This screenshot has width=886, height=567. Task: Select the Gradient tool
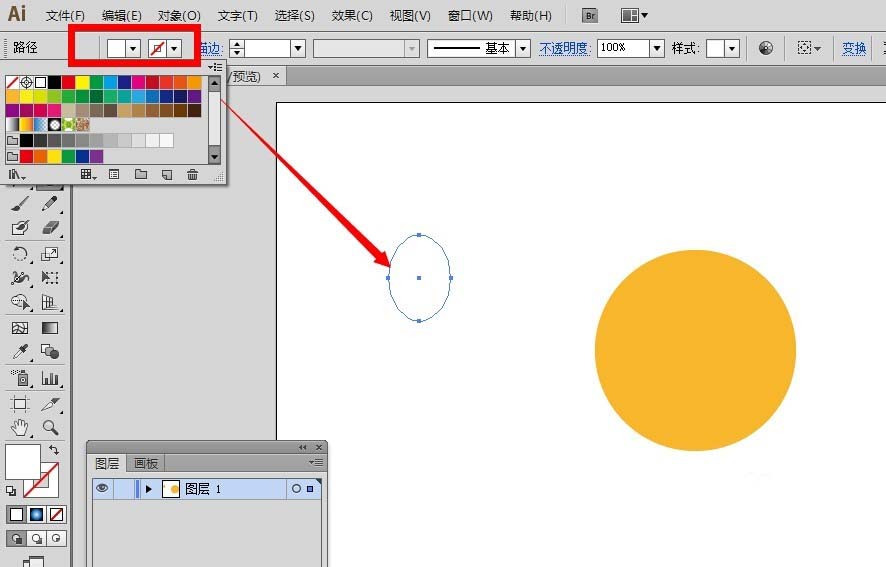click(x=50, y=328)
